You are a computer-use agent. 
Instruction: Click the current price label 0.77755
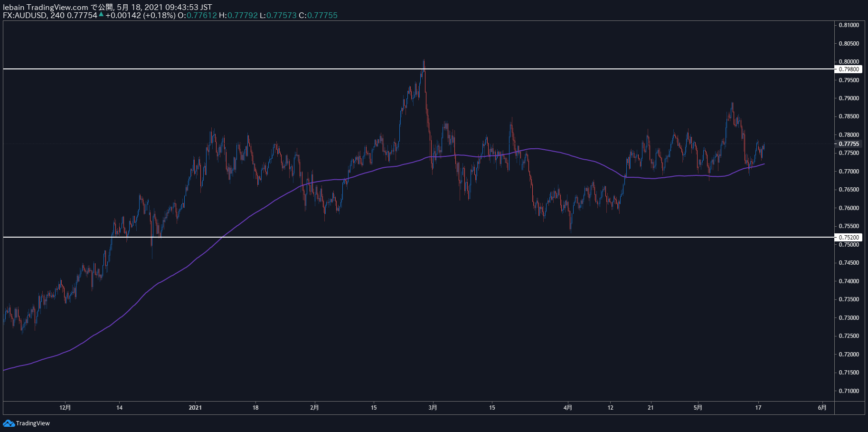coord(849,144)
